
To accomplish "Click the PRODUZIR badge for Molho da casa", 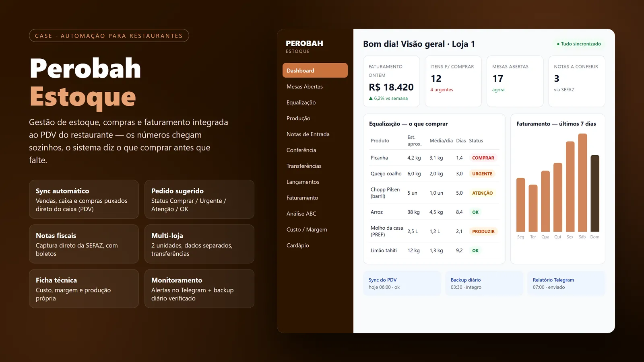I will [x=483, y=231].
